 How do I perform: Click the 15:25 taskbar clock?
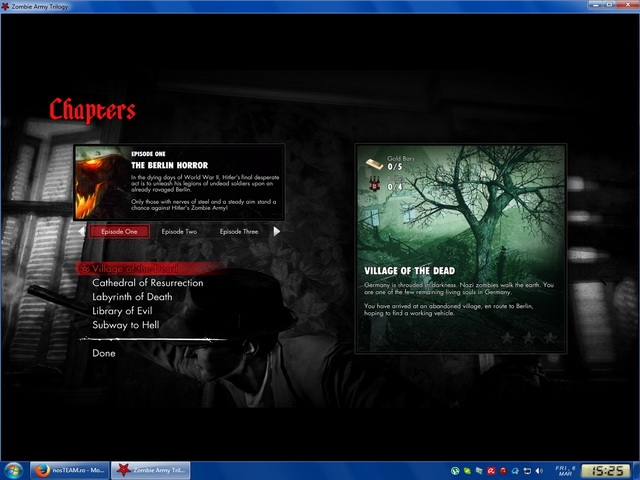[x=605, y=471]
